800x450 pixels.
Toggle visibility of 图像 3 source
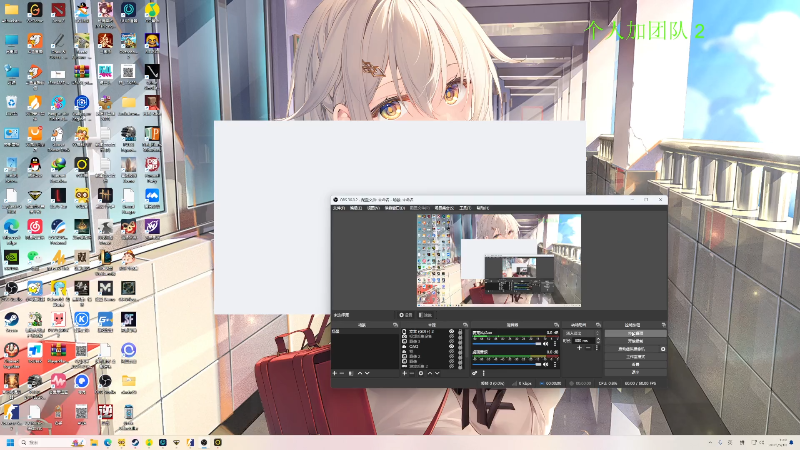452,341
